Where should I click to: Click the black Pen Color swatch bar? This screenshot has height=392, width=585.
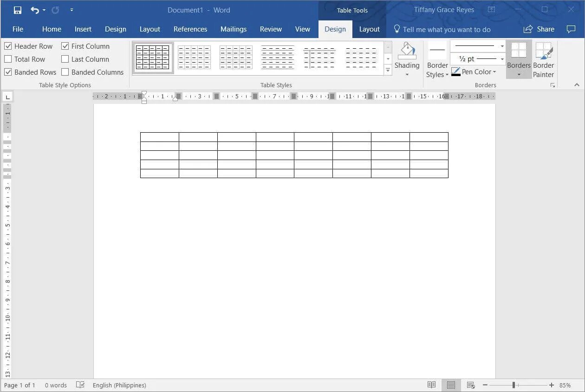tap(456, 75)
